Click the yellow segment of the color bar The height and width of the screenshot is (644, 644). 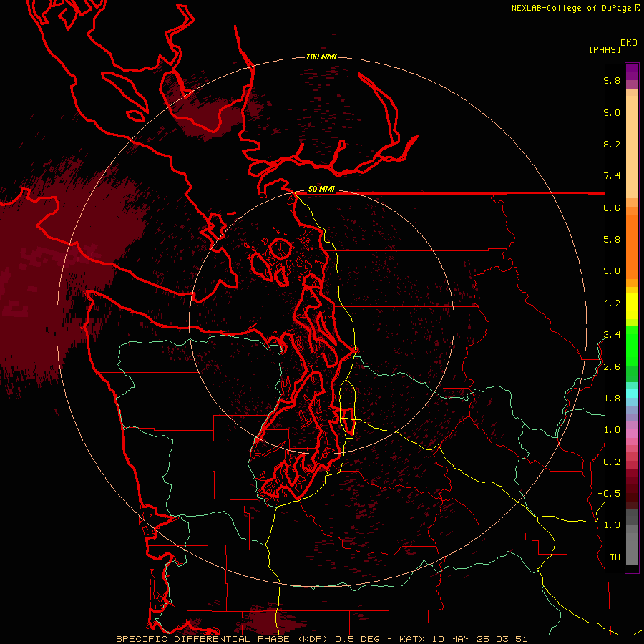click(x=632, y=306)
